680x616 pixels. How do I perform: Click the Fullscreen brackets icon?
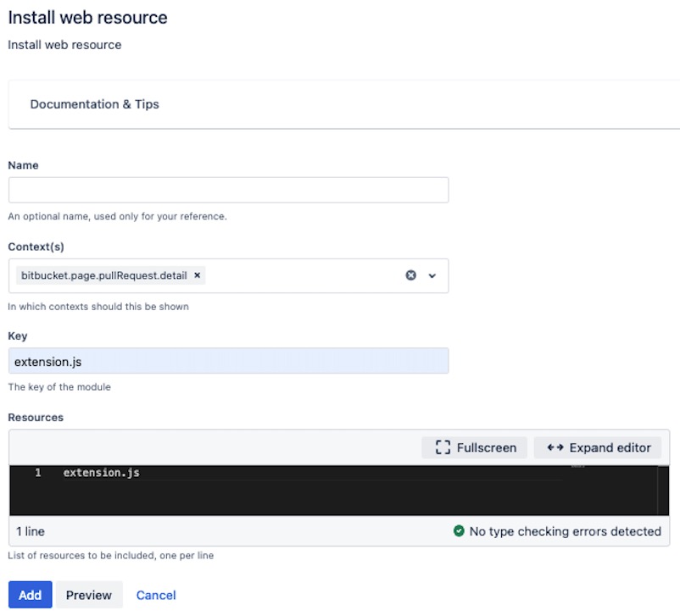[443, 447]
